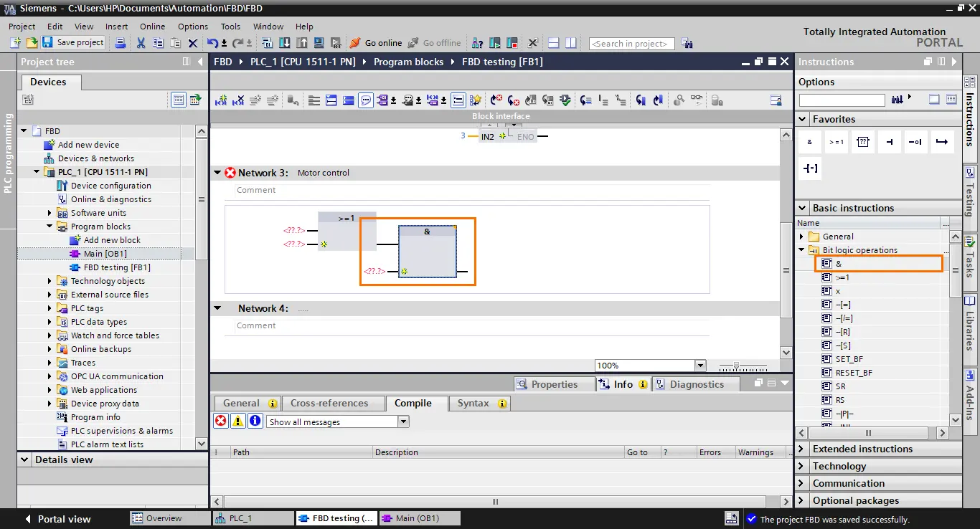Click the Instructions search input field

pyautogui.click(x=842, y=100)
